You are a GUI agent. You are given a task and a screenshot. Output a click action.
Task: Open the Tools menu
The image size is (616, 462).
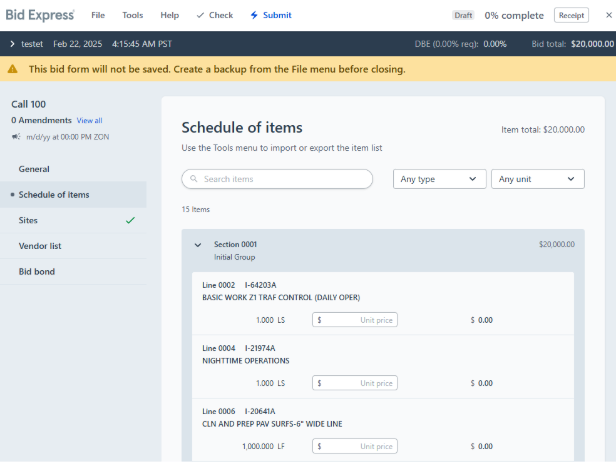pyautogui.click(x=132, y=15)
